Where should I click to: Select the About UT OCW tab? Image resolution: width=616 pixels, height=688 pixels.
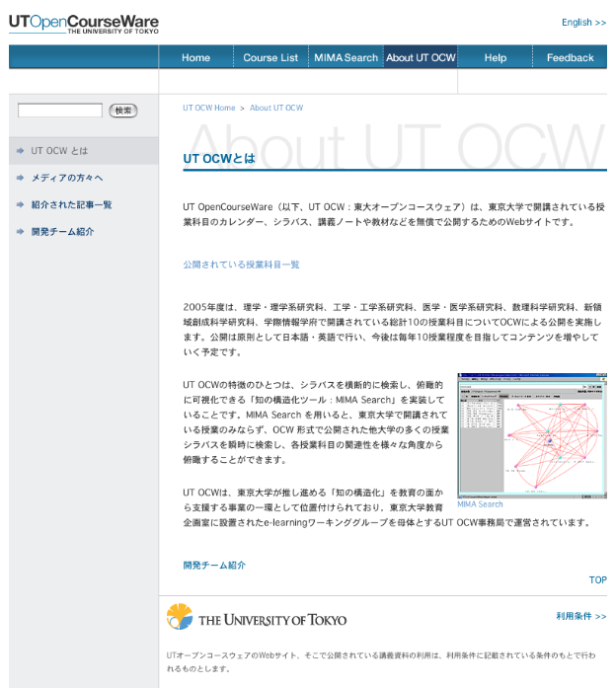point(421,57)
